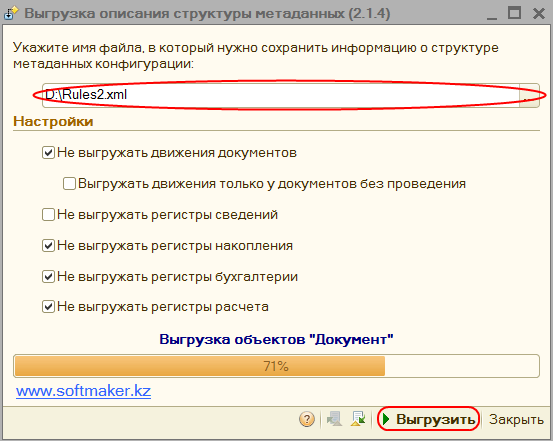Toggle 'Не выгружать движения документов' checkbox
Image resolution: width=553 pixels, height=441 pixels.
pyautogui.click(x=48, y=153)
